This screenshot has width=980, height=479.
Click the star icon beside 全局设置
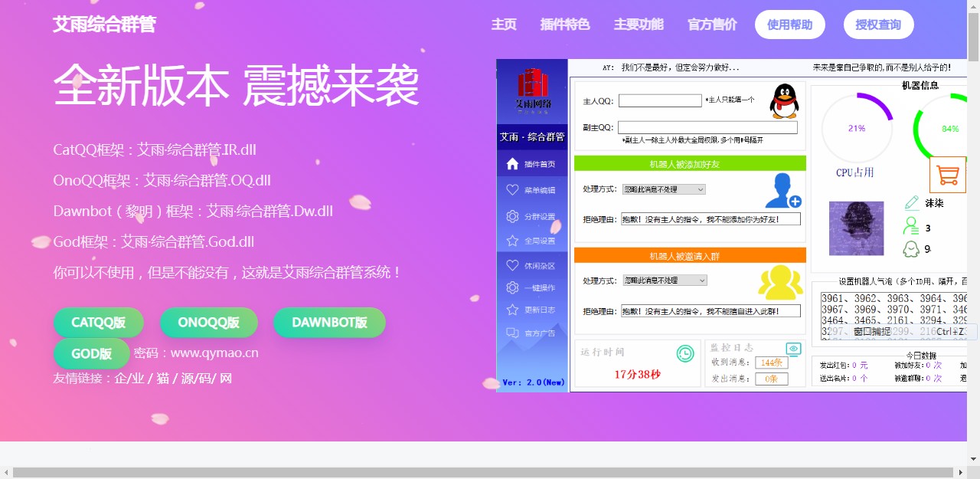(513, 241)
